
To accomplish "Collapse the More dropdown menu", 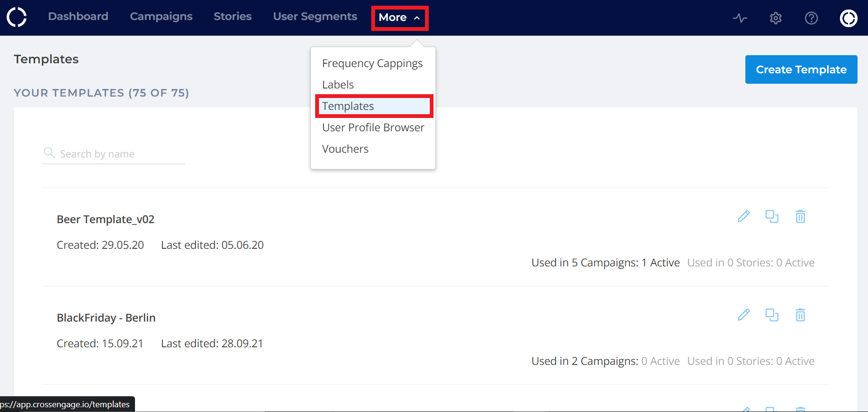I will 399,18.
